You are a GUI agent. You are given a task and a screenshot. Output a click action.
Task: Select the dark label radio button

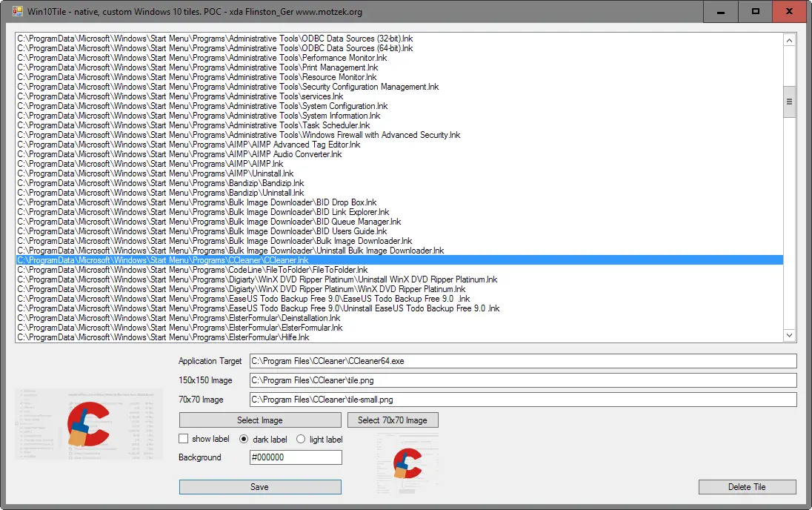tap(244, 439)
